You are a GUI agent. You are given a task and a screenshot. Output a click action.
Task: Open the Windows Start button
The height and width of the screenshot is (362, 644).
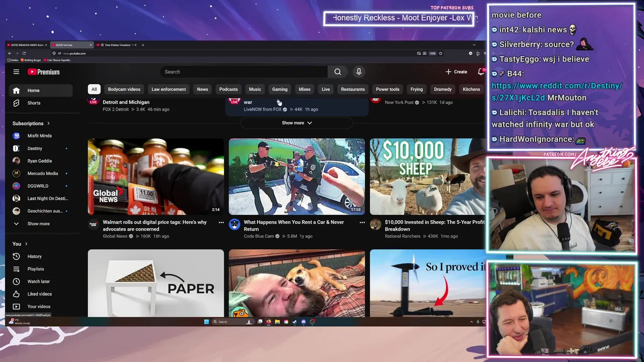click(206, 322)
